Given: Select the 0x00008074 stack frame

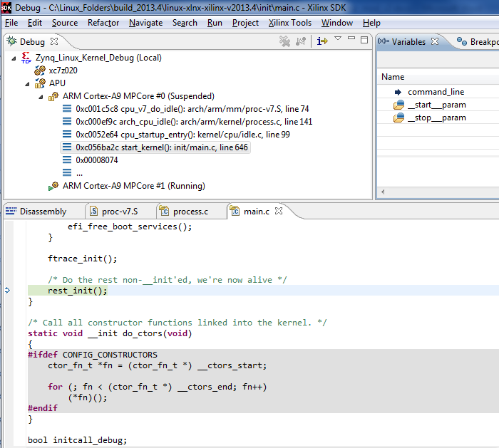Looking at the screenshot, I should [97, 160].
